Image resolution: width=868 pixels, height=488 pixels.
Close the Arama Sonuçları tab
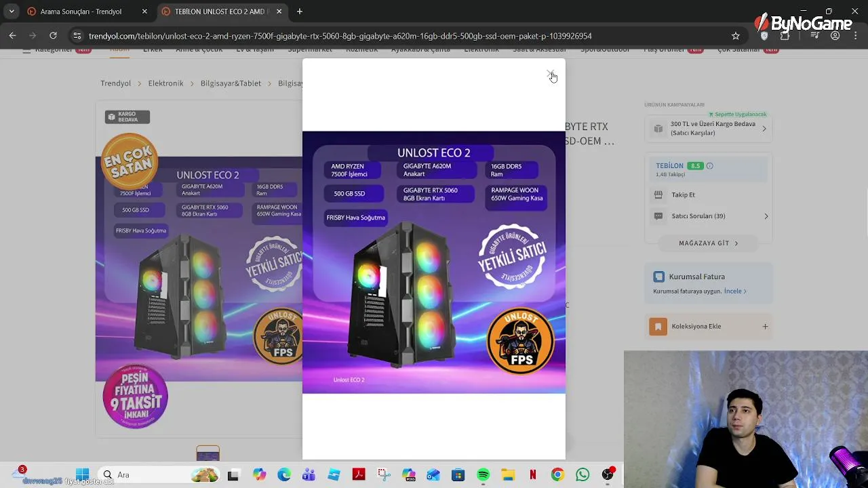point(144,12)
